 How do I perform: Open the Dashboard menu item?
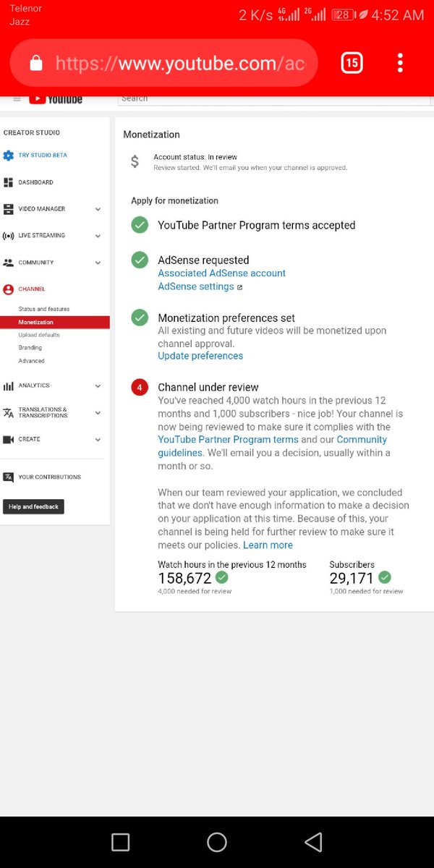35,182
